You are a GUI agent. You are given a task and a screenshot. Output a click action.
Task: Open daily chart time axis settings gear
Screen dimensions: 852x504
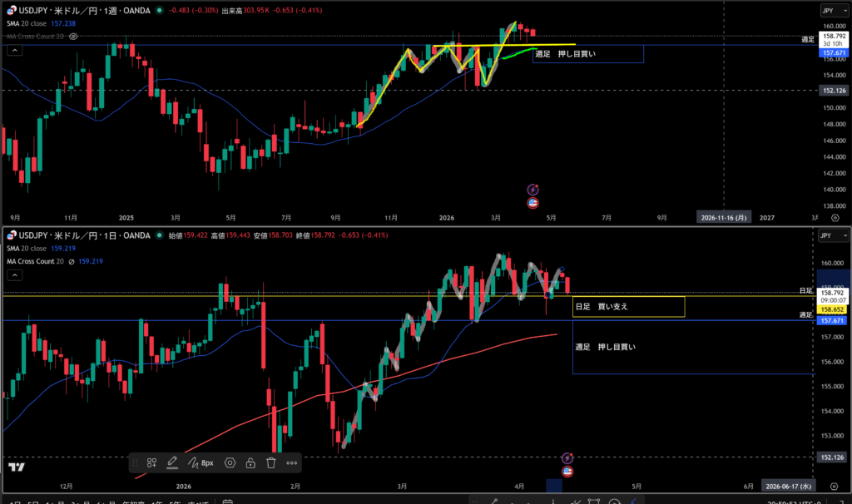(x=835, y=487)
